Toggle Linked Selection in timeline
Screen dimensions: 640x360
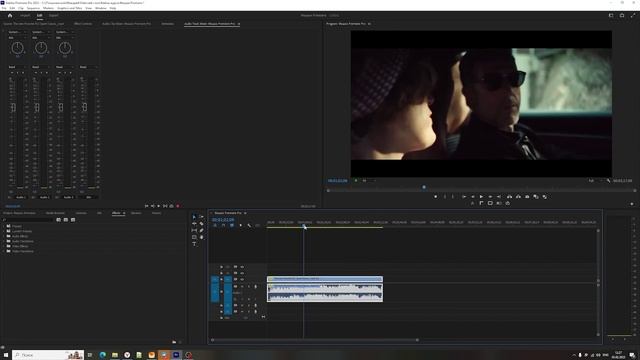pyautogui.click(x=232, y=225)
